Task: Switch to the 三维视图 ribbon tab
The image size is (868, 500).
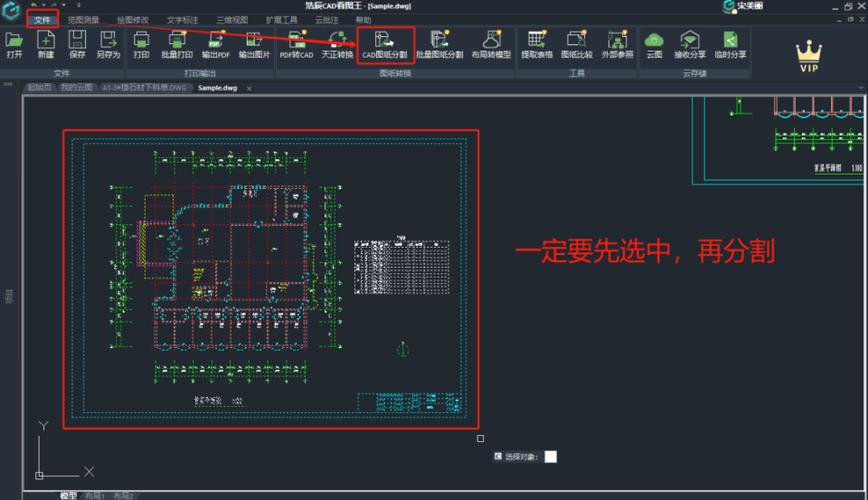Action: [x=232, y=20]
